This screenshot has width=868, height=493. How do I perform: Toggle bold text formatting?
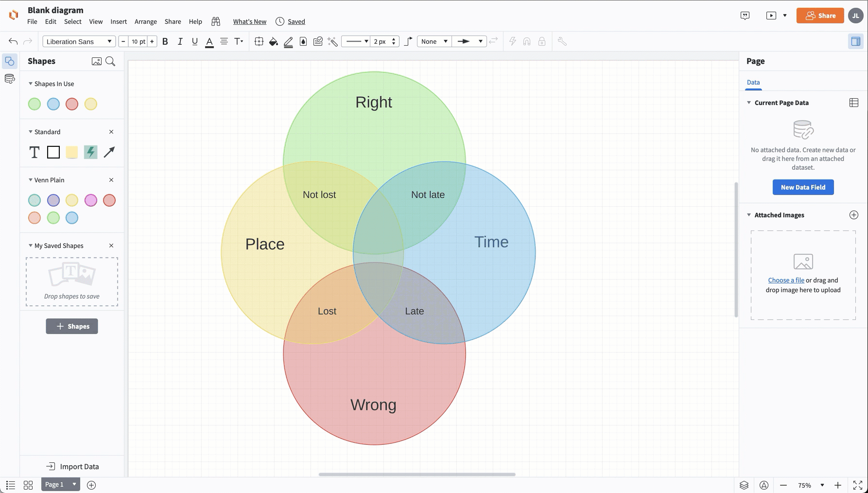(x=165, y=41)
